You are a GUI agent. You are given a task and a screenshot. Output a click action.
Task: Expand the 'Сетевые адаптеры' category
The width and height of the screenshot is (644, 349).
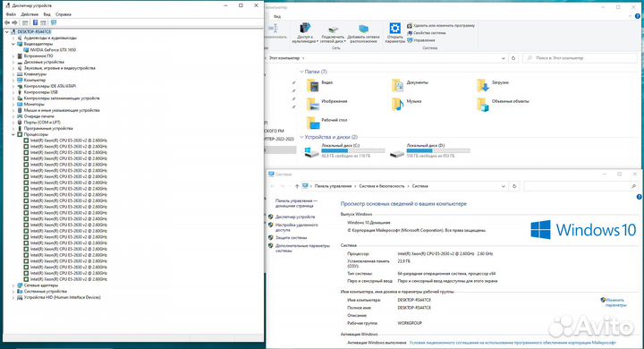click(x=13, y=285)
